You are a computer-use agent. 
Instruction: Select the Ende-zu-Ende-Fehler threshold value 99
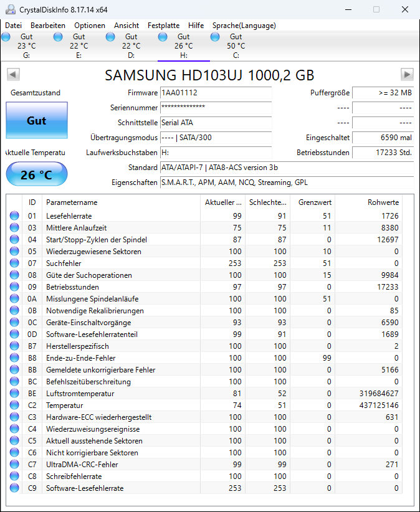pyautogui.click(x=327, y=358)
